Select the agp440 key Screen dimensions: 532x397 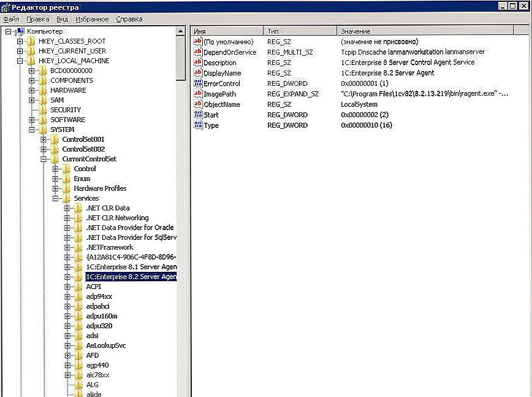pyautogui.click(x=97, y=366)
